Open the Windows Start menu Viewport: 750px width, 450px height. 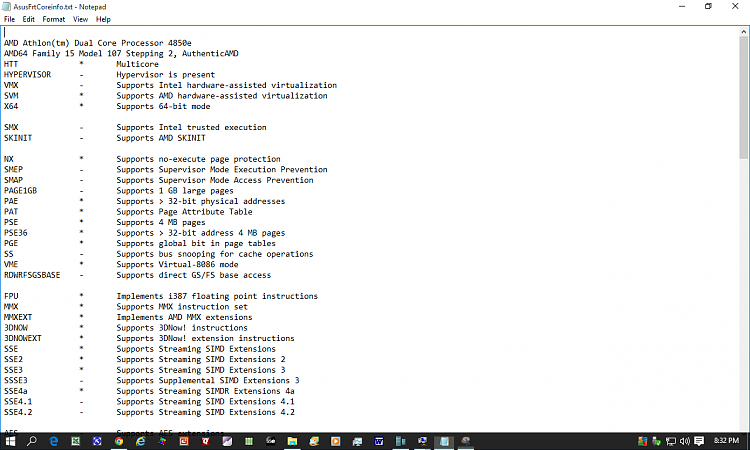tap(10, 441)
